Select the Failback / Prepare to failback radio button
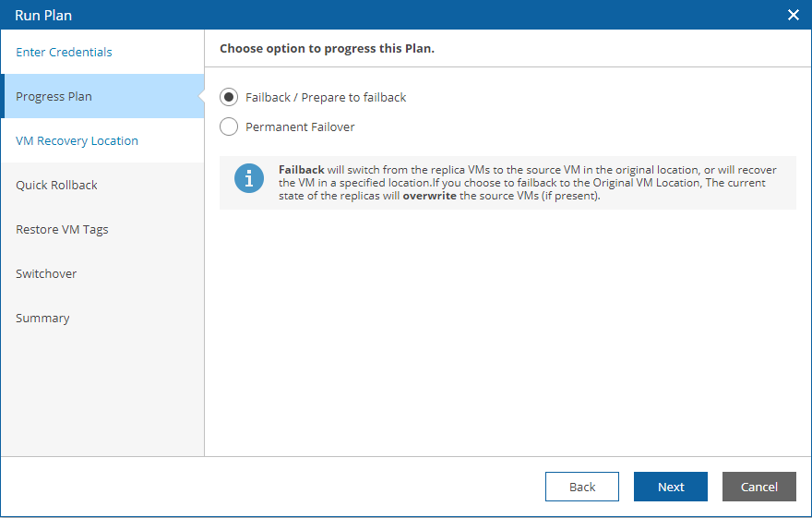Image resolution: width=812 pixels, height=518 pixels. point(229,97)
